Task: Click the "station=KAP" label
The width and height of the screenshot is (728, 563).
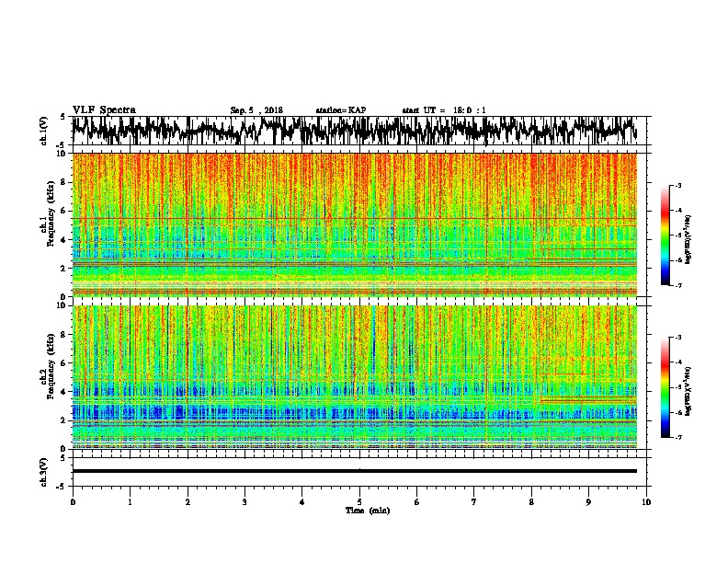Action: [x=341, y=110]
